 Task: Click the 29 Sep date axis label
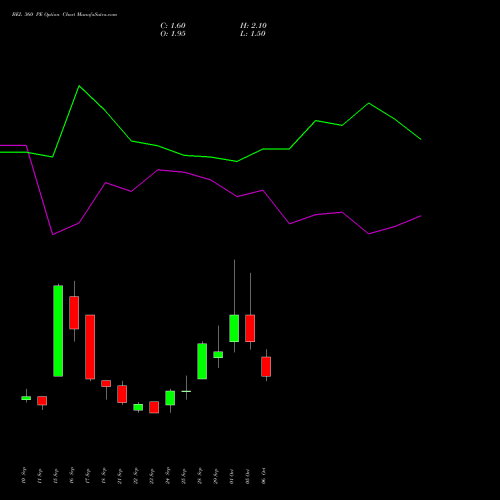[x=215, y=475]
